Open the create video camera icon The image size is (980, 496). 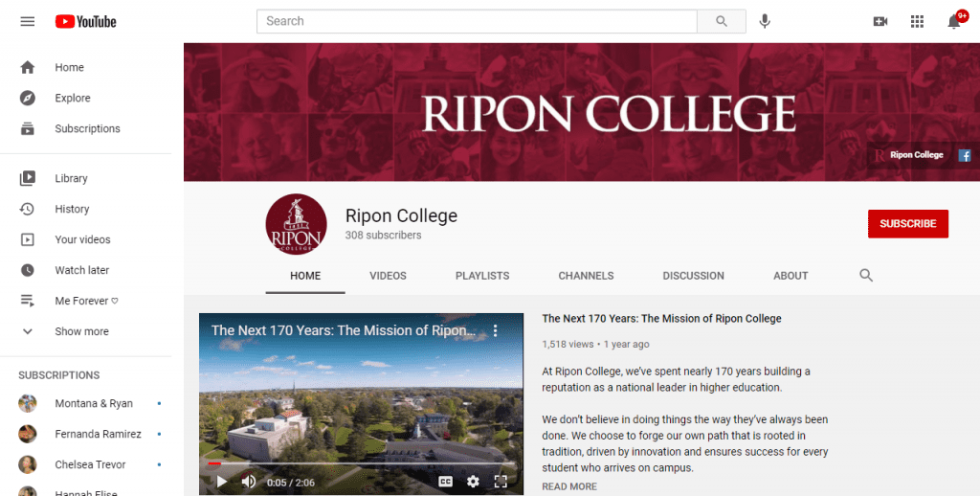pos(880,21)
